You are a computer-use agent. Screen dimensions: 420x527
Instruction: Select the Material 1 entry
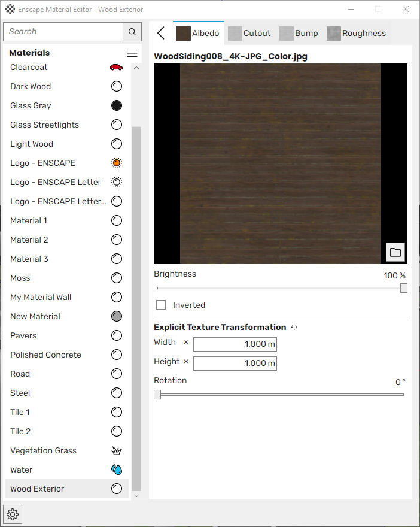(67, 220)
